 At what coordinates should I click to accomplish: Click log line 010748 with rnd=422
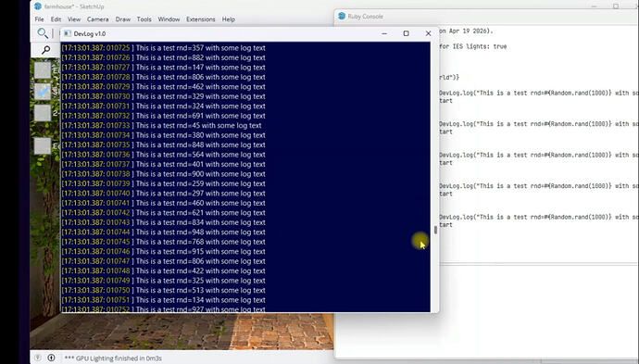tap(163, 271)
